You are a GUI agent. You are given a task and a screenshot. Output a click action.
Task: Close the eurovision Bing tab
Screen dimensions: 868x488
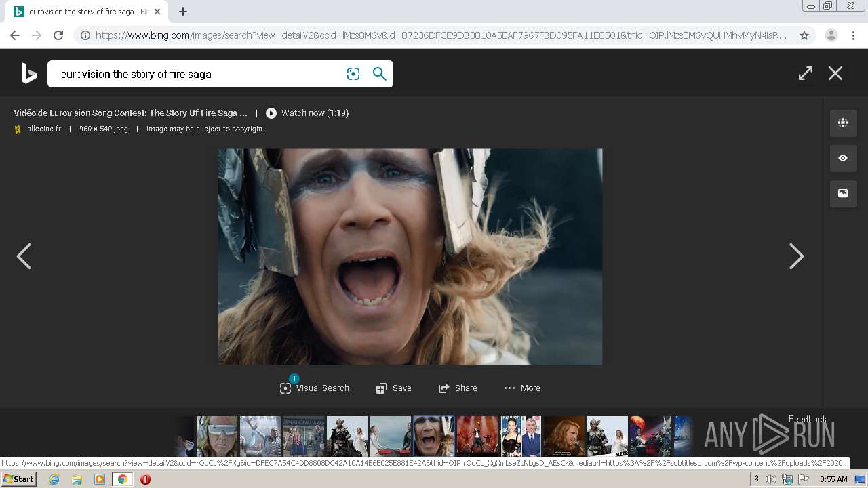click(157, 12)
